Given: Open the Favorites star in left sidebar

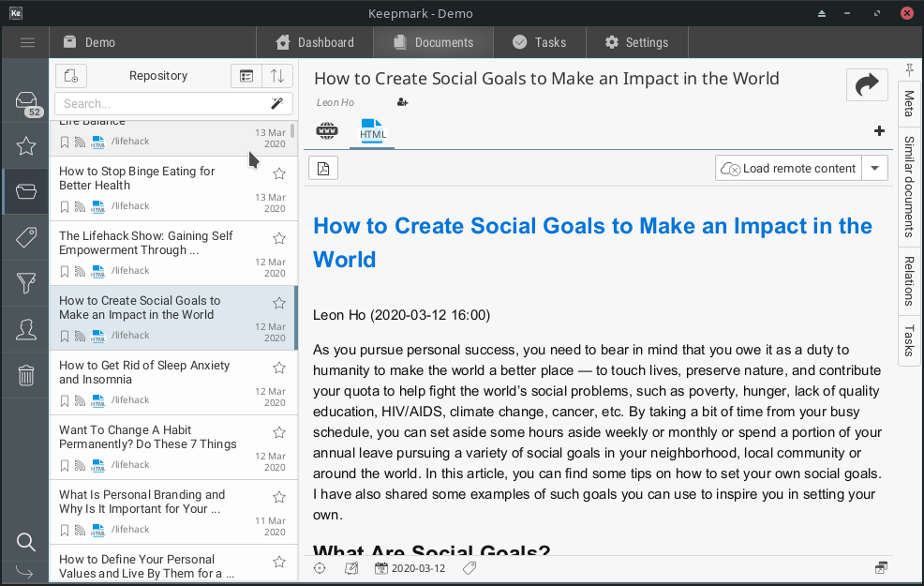Looking at the screenshot, I should point(26,146).
